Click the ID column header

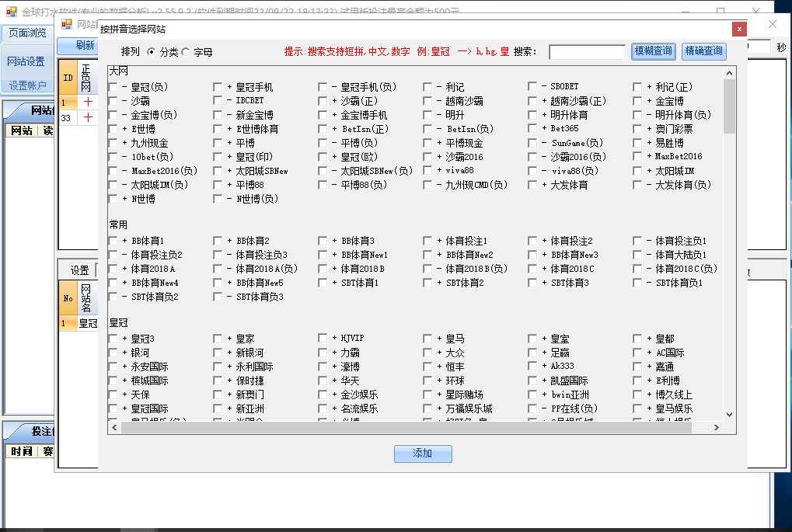pyautogui.click(x=68, y=78)
